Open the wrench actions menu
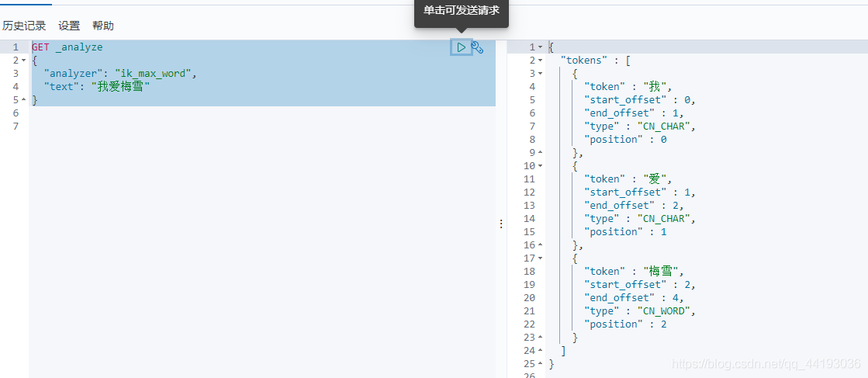868x378 pixels. [x=477, y=47]
